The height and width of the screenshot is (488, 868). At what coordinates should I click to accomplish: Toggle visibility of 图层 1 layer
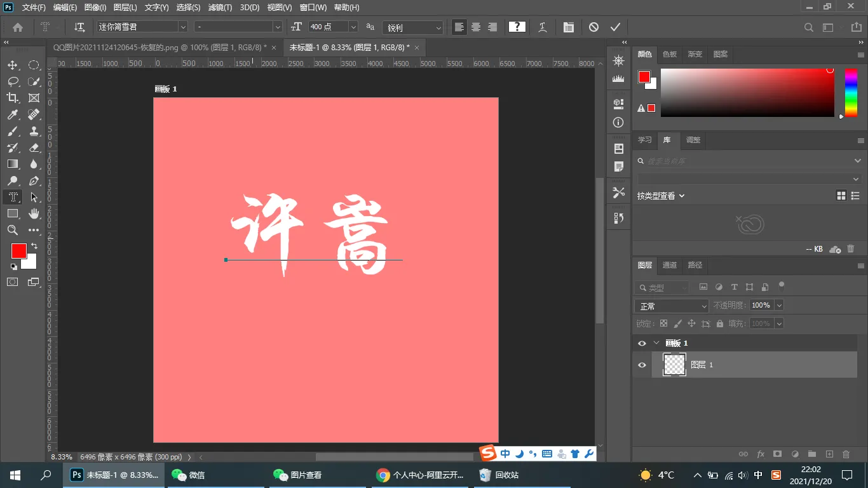(642, 365)
